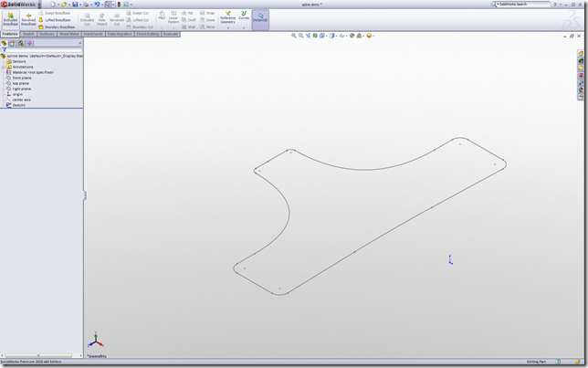Select top plane in the tree
Image resolution: width=588 pixels, height=368 pixels.
point(17,83)
